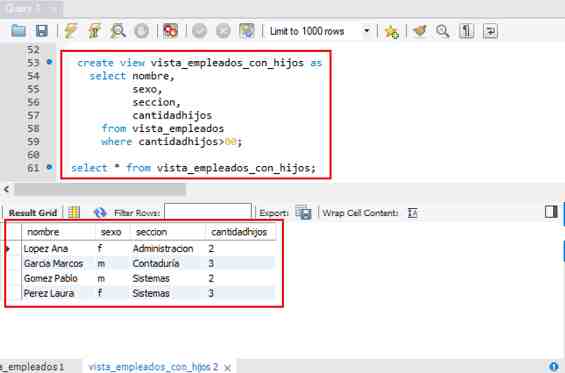Click scrollbar left arrow in editor
Image resolution: width=565 pixels, height=373 pixels.
pyautogui.click(x=6, y=189)
